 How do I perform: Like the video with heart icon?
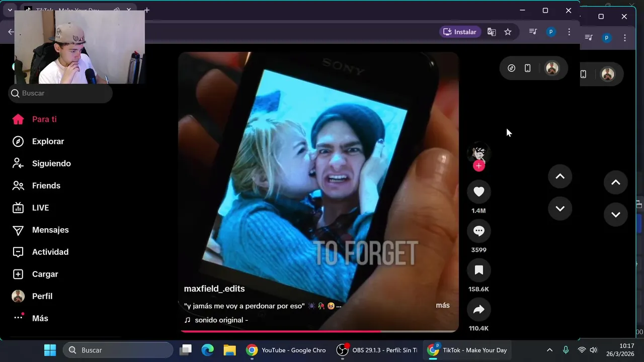[478, 192]
